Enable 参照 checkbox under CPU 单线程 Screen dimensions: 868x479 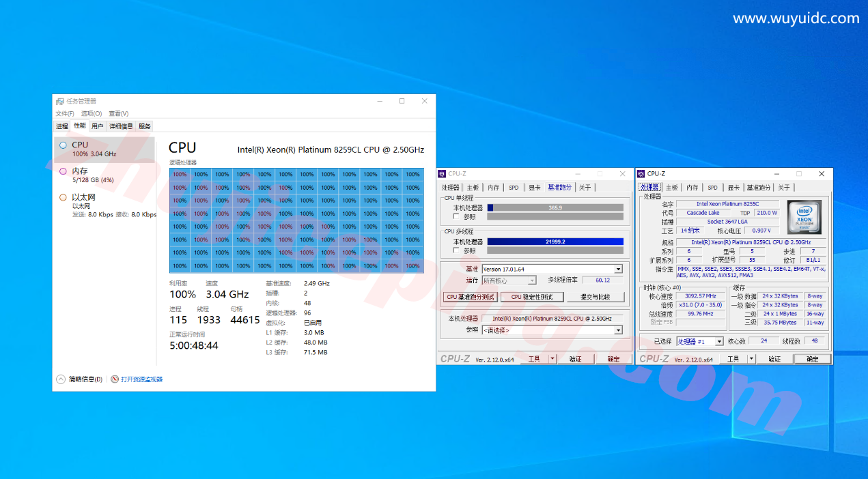tap(457, 216)
